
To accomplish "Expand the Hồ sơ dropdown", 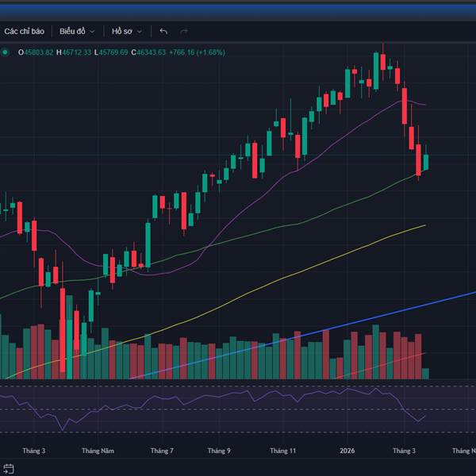I will coord(126,31).
